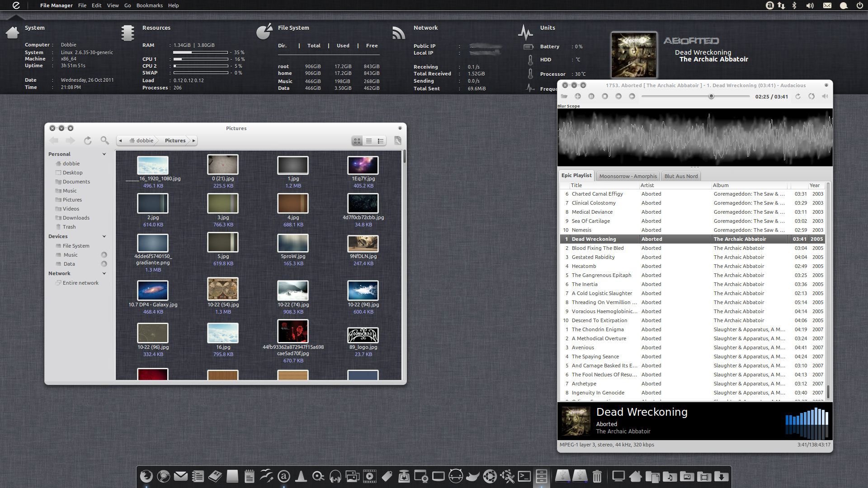This screenshot has width=868, height=488.
Task: Skip to next track in Audacious
Action: [632, 96]
